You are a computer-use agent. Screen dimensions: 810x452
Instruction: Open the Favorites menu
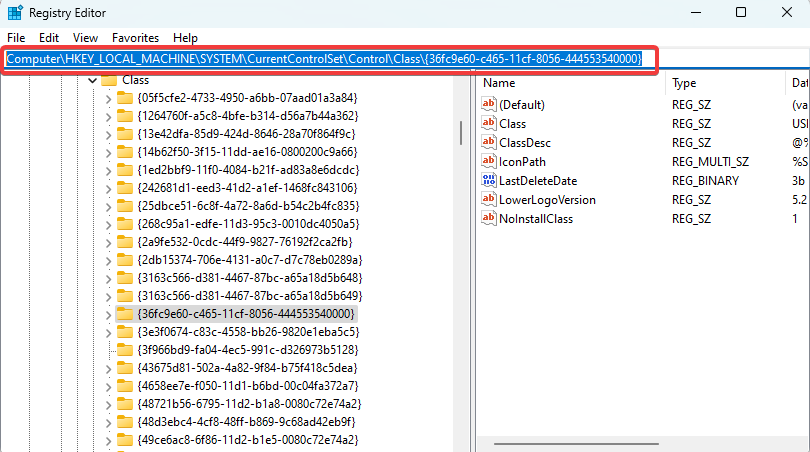[x=135, y=38]
